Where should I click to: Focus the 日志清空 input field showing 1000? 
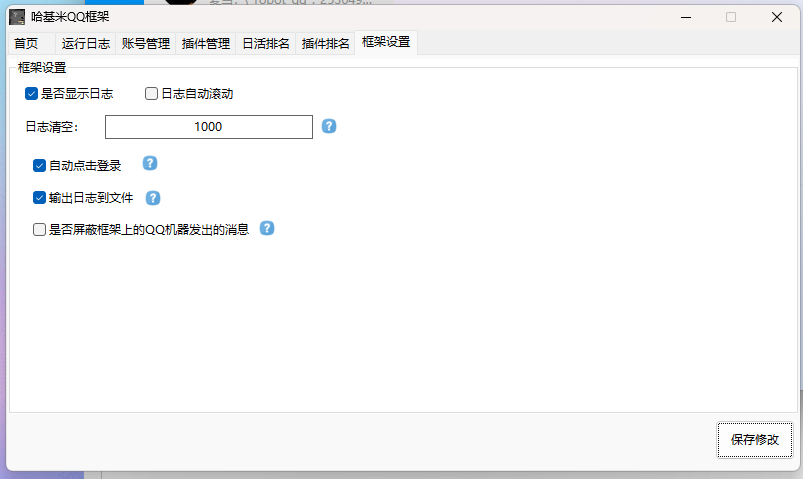click(209, 127)
